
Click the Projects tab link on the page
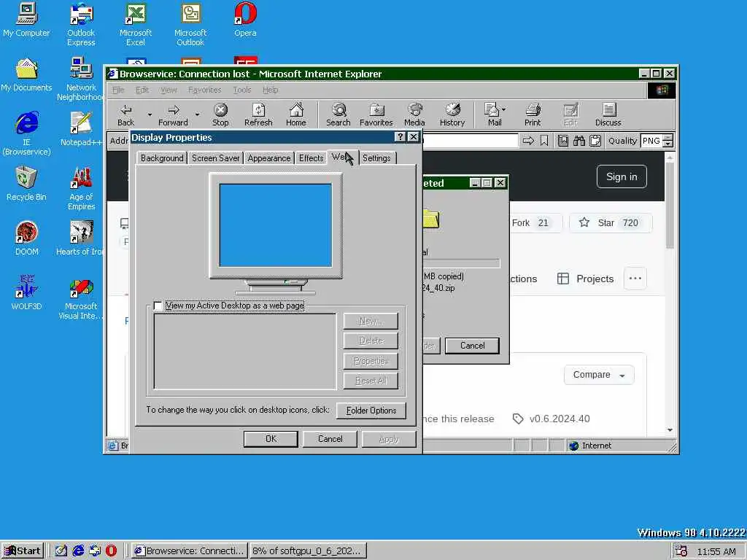pyautogui.click(x=586, y=279)
